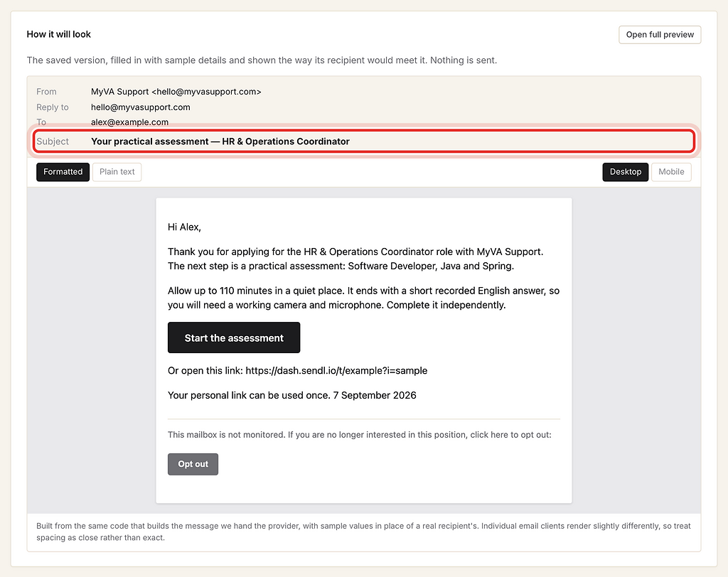Screen dimensions: 728x577
Task: Click the 'Hi Alex,' greeting
Action: (x=184, y=227)
